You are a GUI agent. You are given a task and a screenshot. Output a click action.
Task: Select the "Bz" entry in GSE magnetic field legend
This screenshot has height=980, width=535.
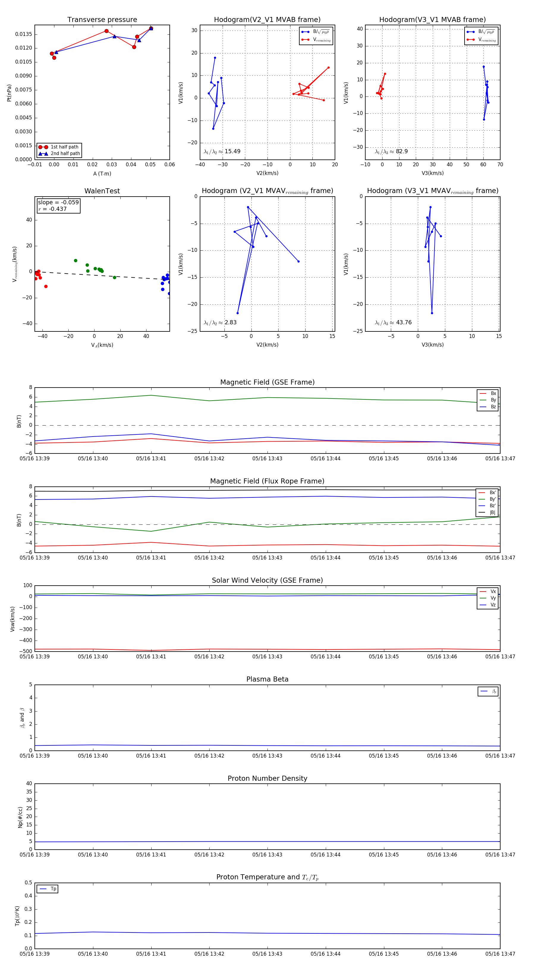[488, 407]
